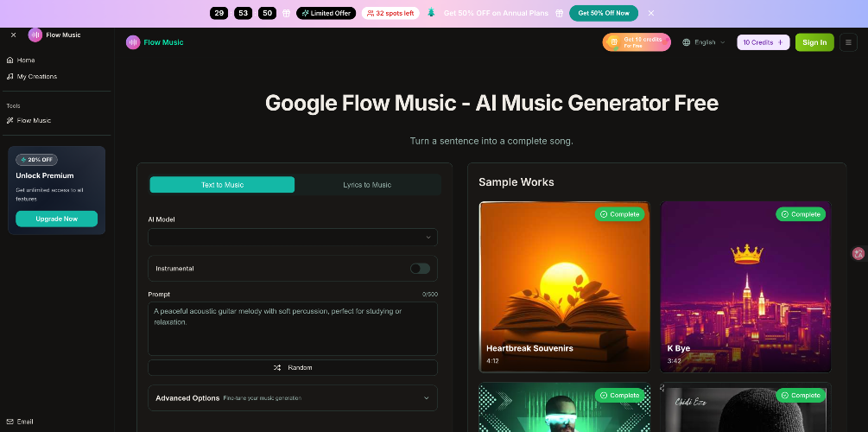Image resolution: width=868 pixels, height=432 pixels.
Task: Expand the Advanced Options section
Action: pyautogui.click(x=292, y=397)
